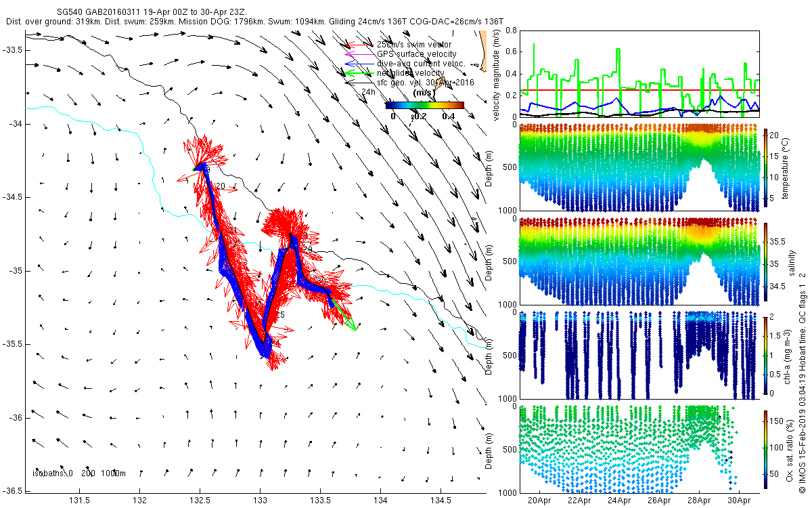Click longitude tick label 131.5
This screenshot has height=508, width=812.
tap(80, 501)
